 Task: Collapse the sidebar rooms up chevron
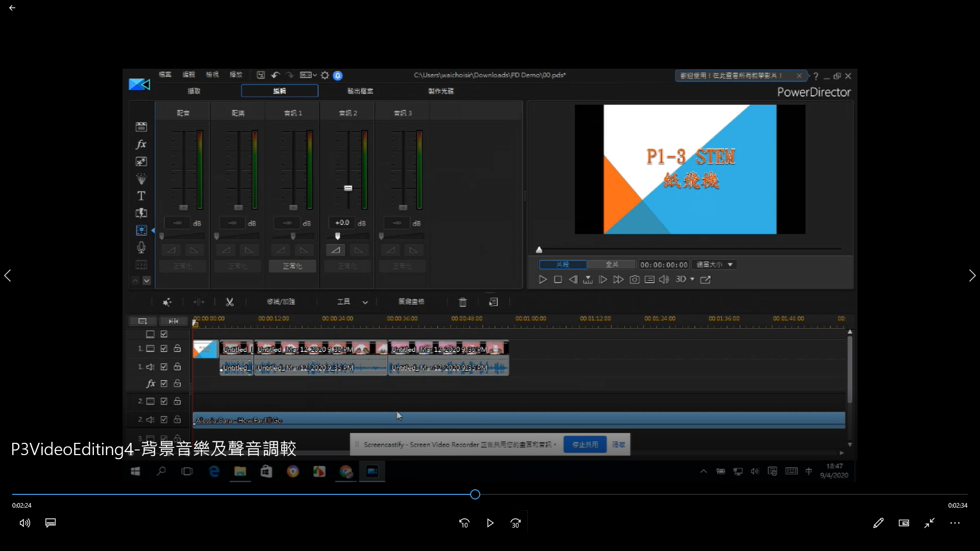135,281
